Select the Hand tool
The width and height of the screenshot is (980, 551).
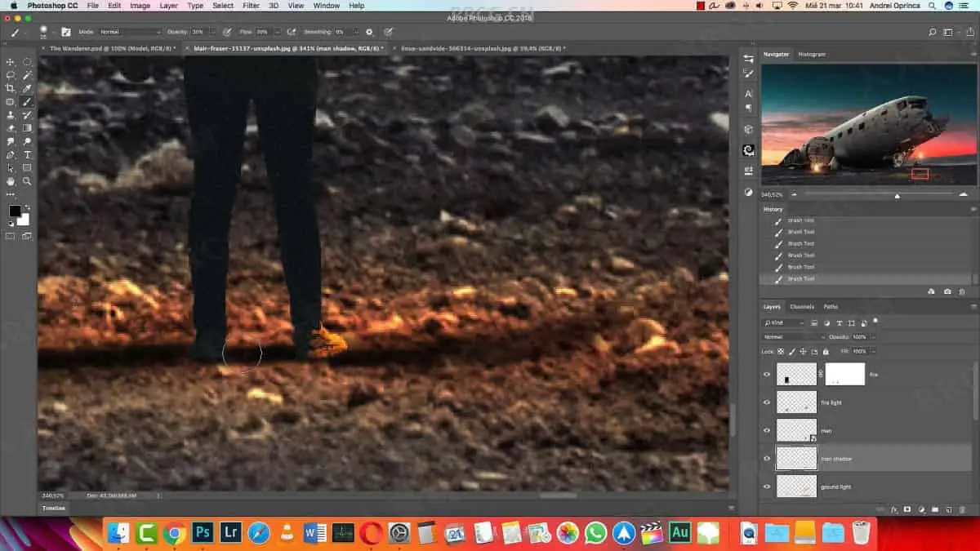click(11, 181)
